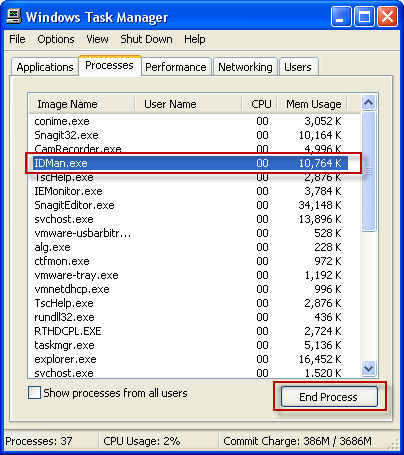The width and height of the screenshot is (404, 455).
Task: Select the IDMan.exe process
Action: [190, 163]
